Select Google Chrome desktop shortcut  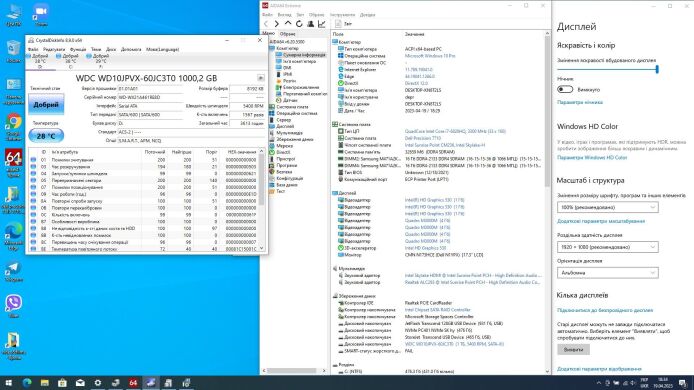[x=13, y=127]
